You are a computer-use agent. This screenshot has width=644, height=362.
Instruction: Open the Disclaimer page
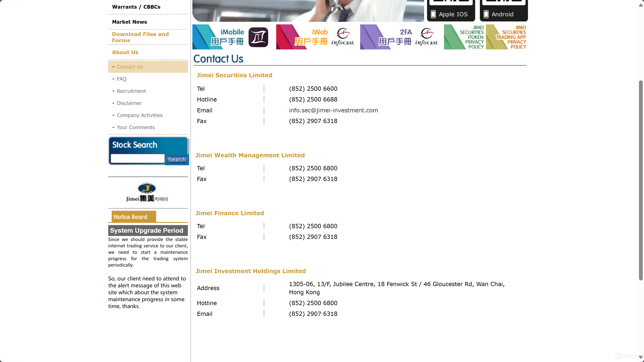[129, 103]
